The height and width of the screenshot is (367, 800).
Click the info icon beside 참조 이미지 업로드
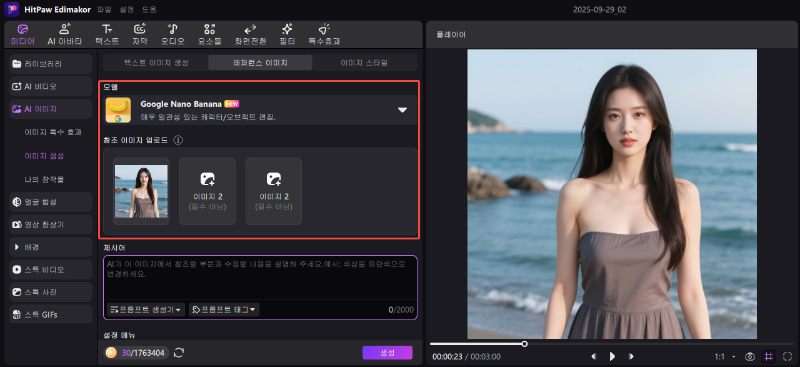(x=178, y=140)
